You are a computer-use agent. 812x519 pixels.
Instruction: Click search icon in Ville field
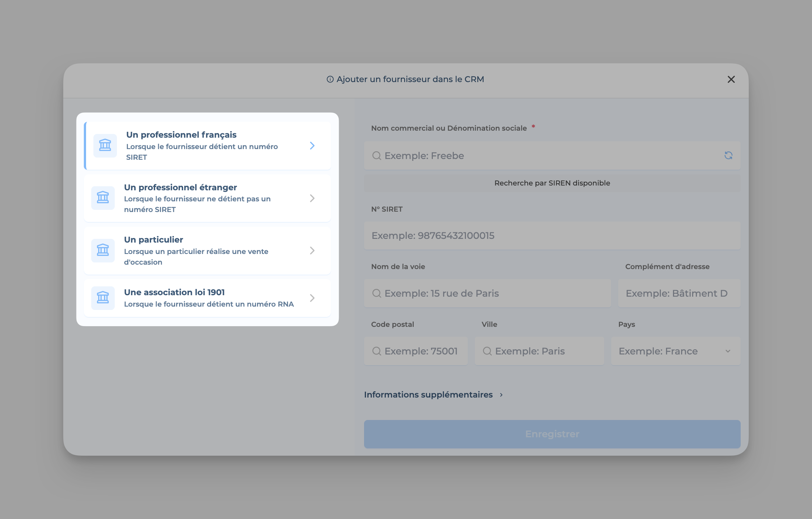coord(487,351)
